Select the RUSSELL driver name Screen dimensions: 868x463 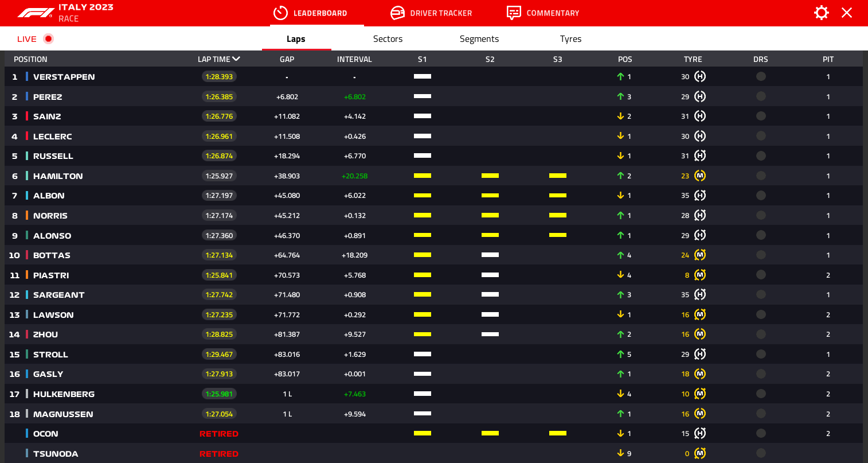(53, 156)
